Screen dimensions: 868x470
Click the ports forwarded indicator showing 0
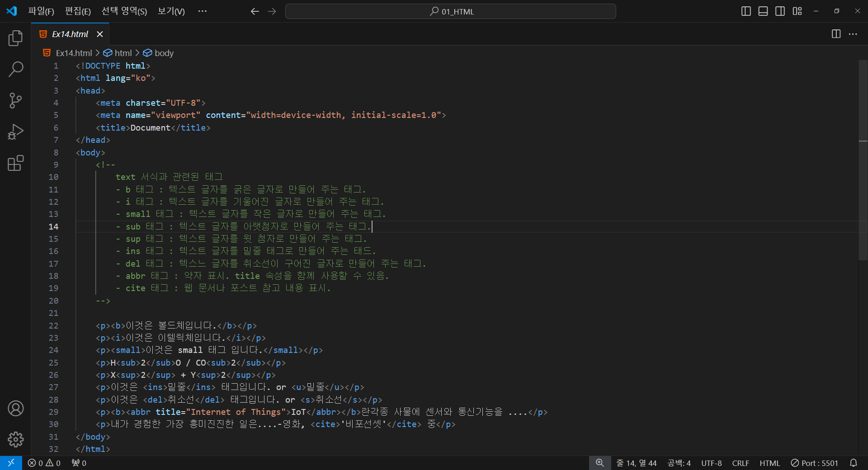(x=79, y=463)
